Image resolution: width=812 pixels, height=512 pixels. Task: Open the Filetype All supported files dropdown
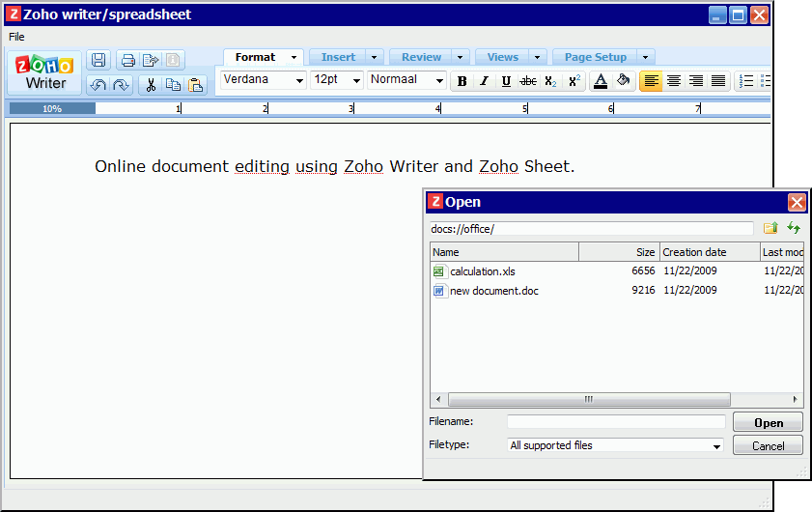615,445
